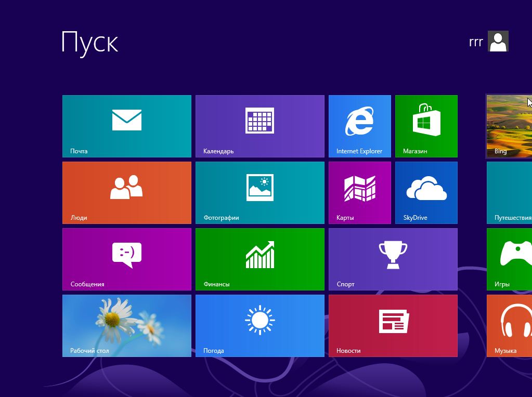Image resolution: width=532 pixels, height=397 pixels.
Task: Click the rrr user name
Action: 476,42
